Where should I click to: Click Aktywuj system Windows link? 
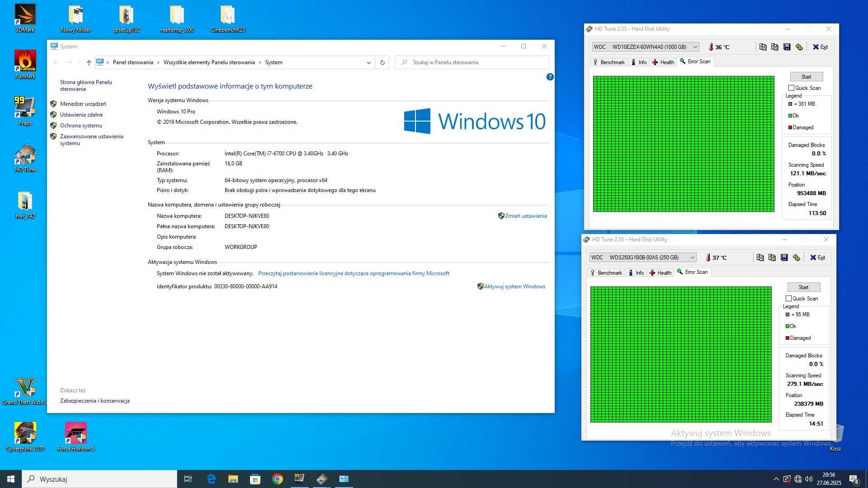(x=514, y=286)
